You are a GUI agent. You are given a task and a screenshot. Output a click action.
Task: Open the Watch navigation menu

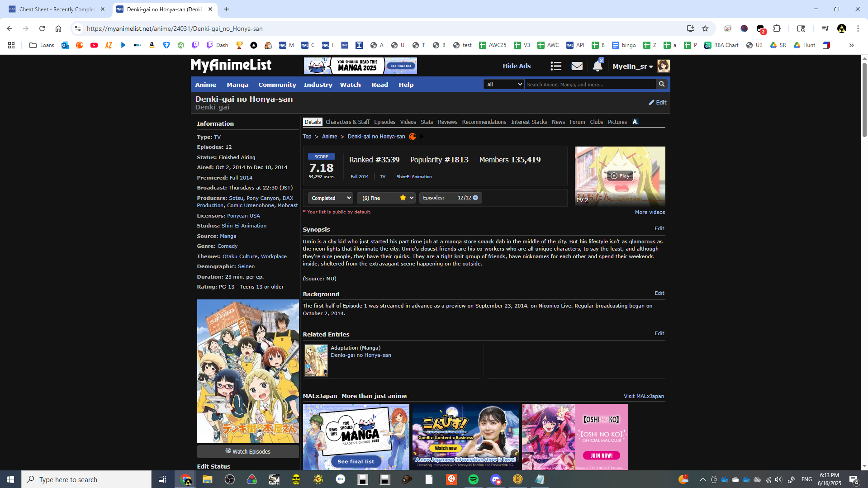[x=351, y=85]
